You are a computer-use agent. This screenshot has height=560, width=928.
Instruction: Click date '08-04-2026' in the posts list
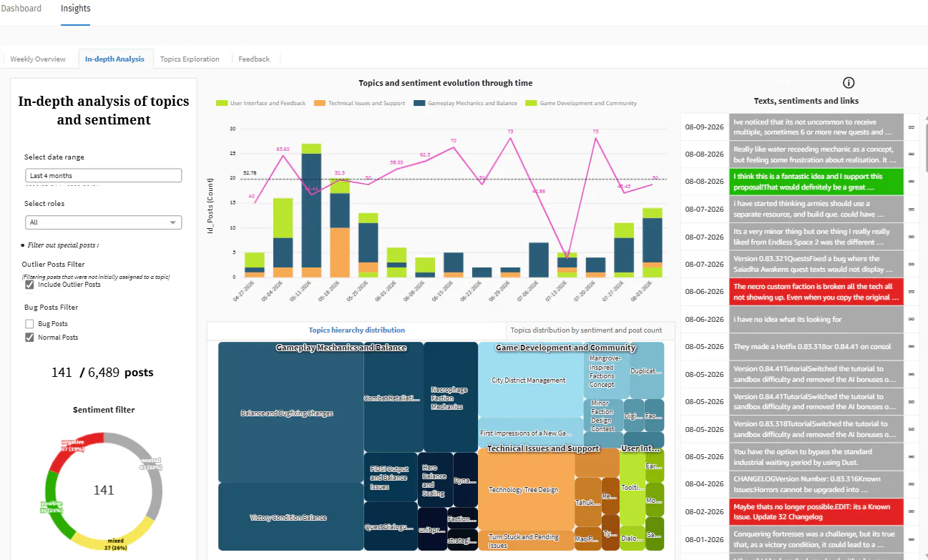[x=704, y=484]
